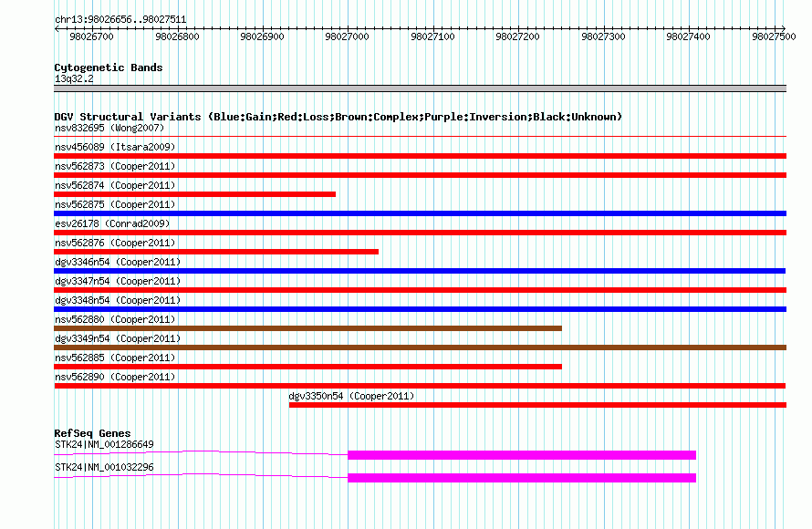Open the nsv562874 (Cooper2011) label

point(115,185)
